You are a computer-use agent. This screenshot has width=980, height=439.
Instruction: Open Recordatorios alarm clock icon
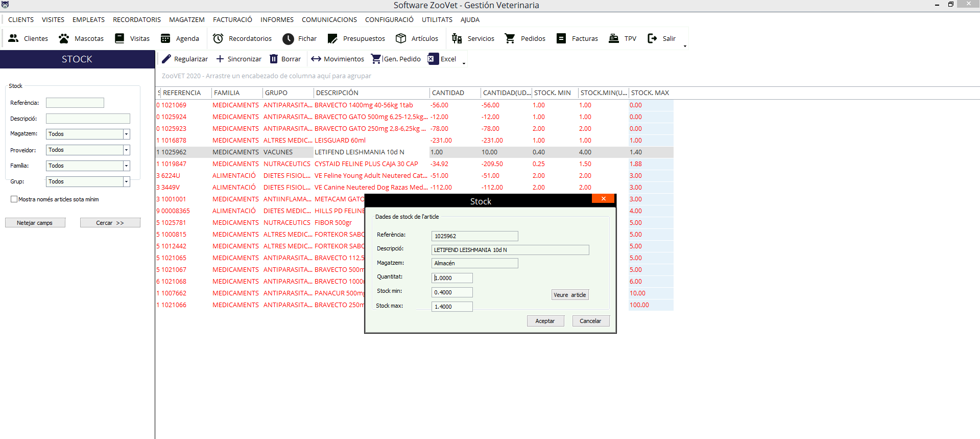click(218, 38)
